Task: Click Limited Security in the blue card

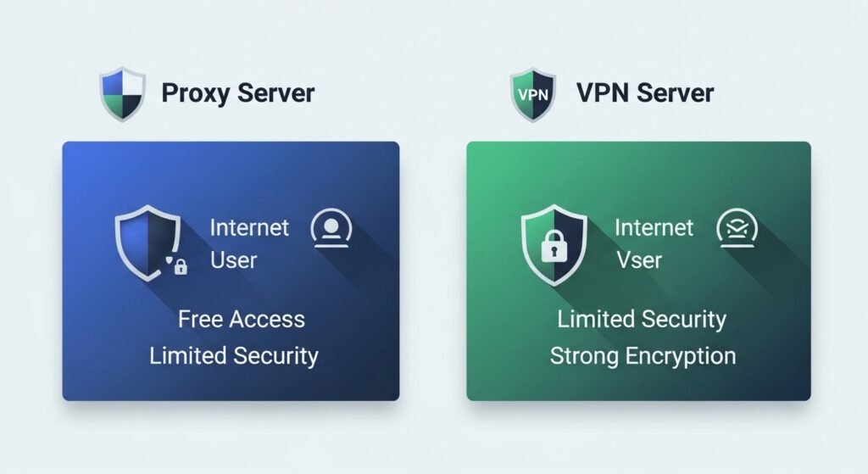Action: click(x=234, y=355)
